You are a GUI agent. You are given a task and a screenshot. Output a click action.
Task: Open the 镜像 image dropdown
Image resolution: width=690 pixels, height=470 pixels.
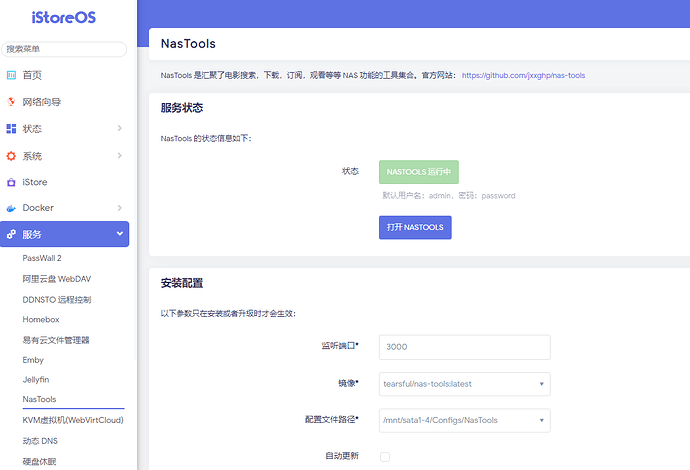pos(465,383)
